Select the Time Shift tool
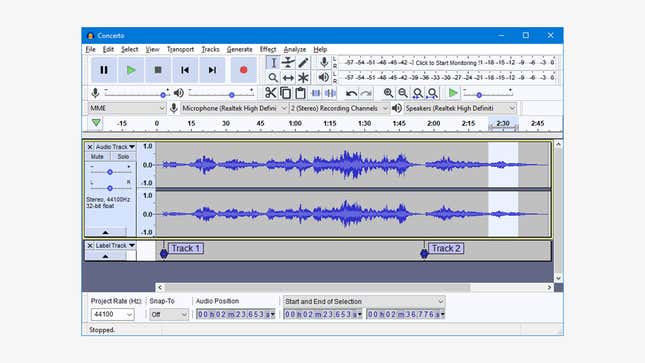645x363 pixels. pyautogui.click(x=288, y=77)
